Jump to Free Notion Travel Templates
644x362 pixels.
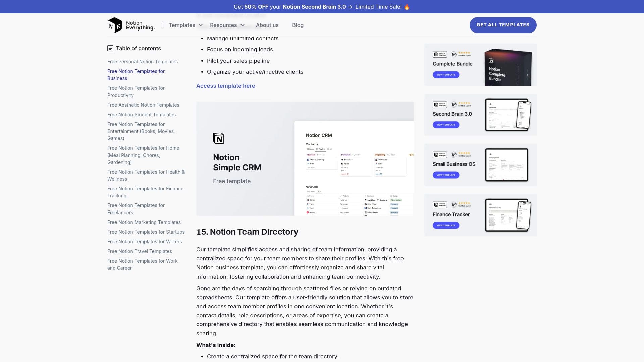coord(140,251)
